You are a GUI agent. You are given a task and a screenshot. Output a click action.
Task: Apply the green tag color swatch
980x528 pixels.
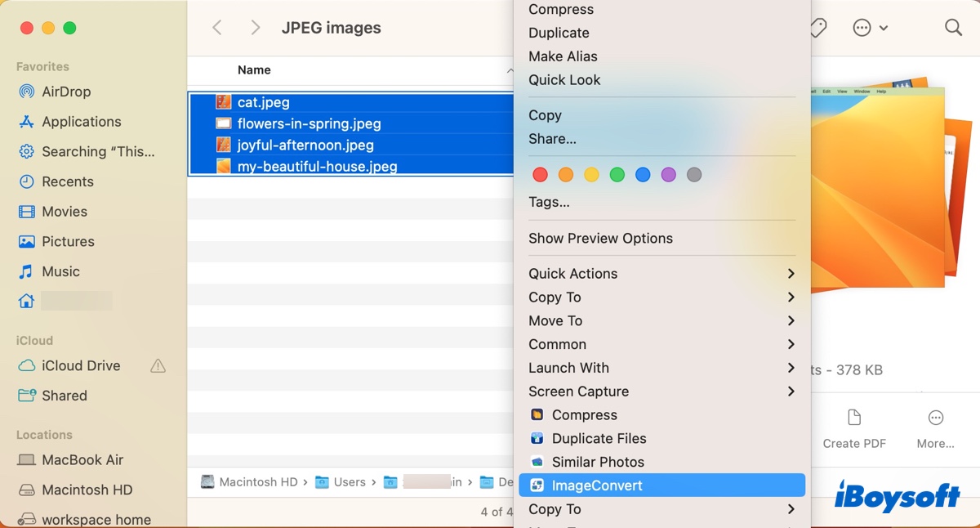click(x=617, y=174)
